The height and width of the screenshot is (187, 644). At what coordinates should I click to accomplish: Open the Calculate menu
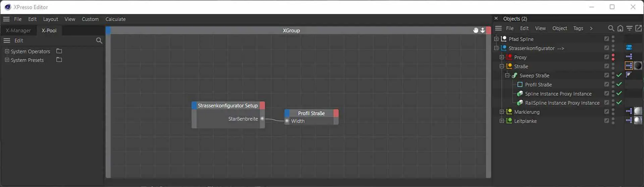click(115, 19)
